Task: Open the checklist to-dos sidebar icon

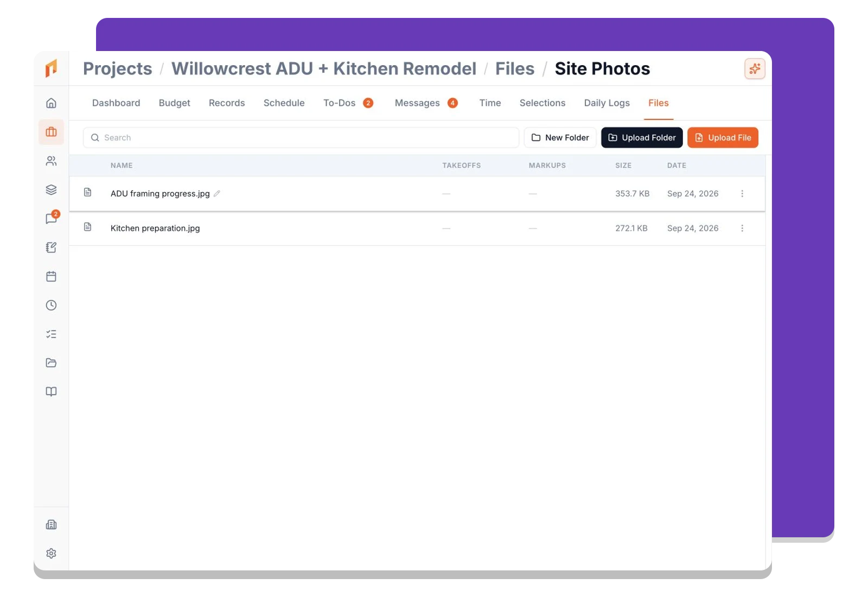Action: [x=51, y=334]
